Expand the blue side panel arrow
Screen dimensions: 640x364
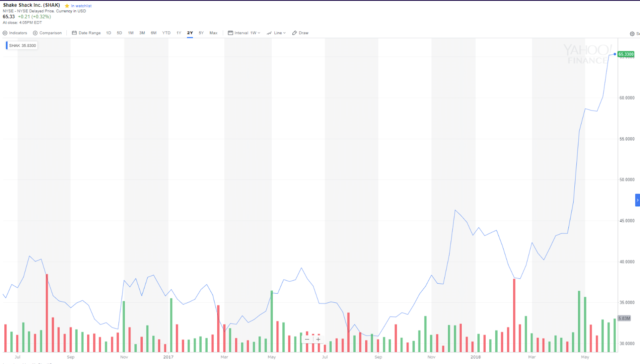coord(638,200)
